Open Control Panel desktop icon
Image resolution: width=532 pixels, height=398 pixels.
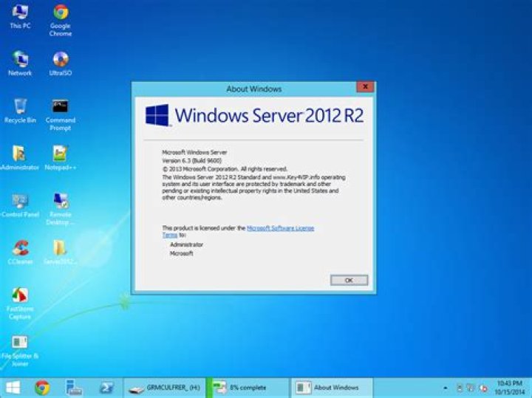pos(20,205)
